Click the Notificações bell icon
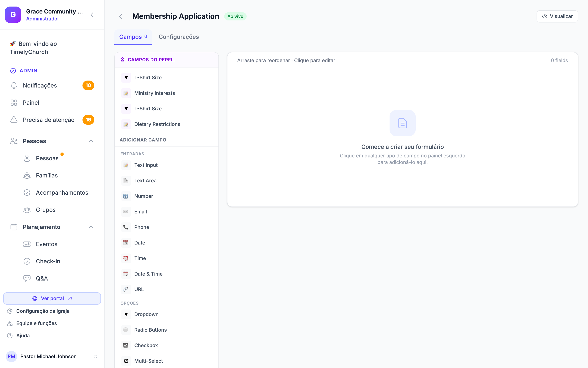 (14, 85)
